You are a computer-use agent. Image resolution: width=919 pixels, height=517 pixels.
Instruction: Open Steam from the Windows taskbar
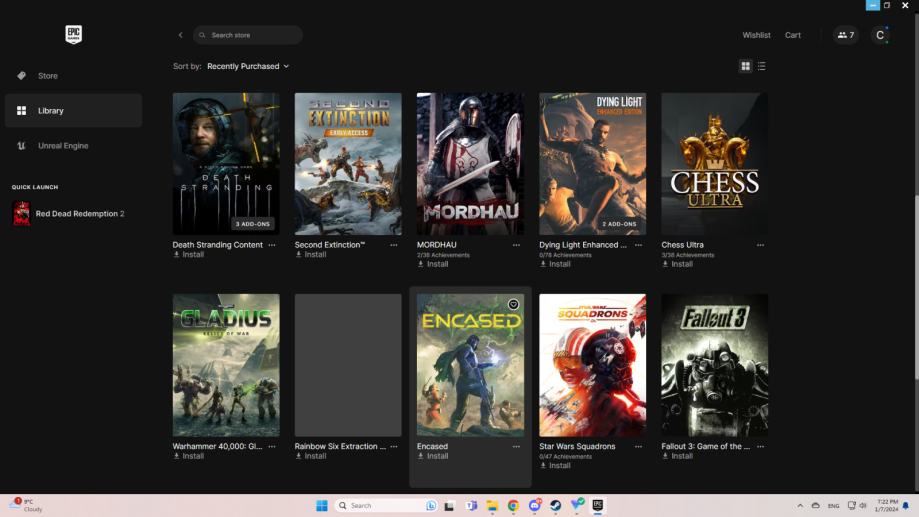pos(555,506)
